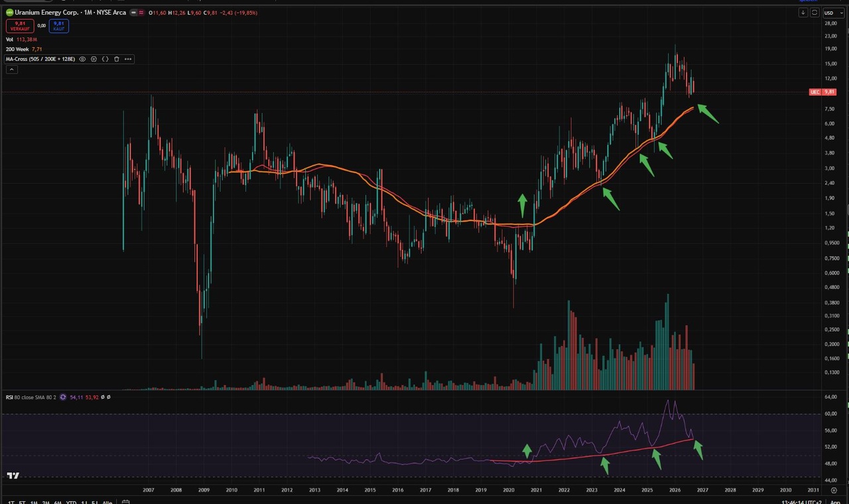Click the down-arrow icon beside the USD selector
This screenshot has height=504, width=849.
point(803,13)
